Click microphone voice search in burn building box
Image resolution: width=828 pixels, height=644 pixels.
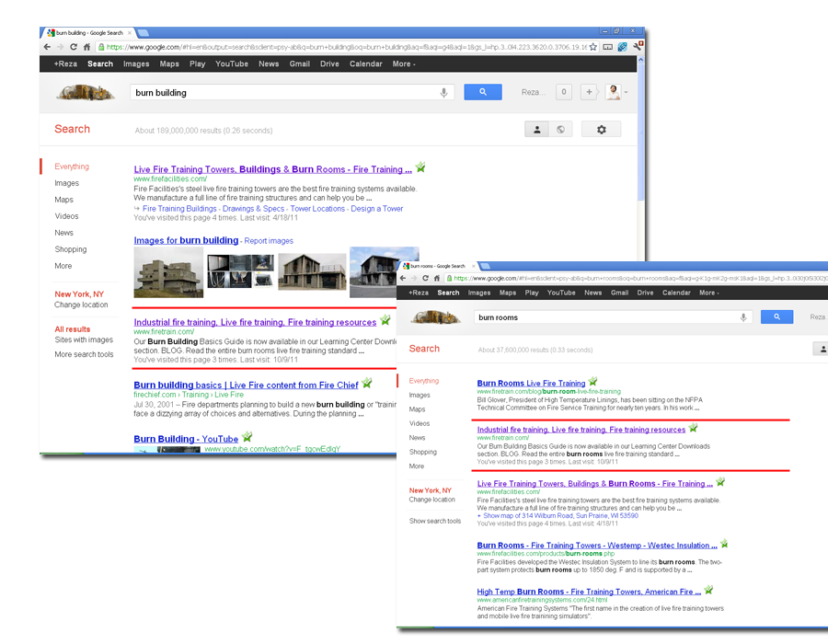[x=444, y=92]
